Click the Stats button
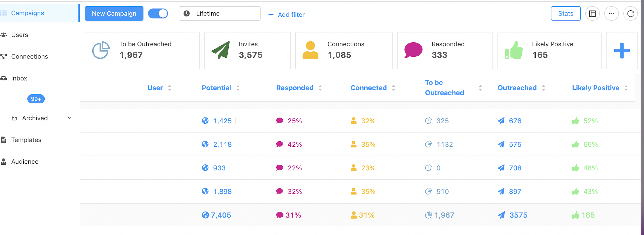The image size is (644, 235). (566, 14)
